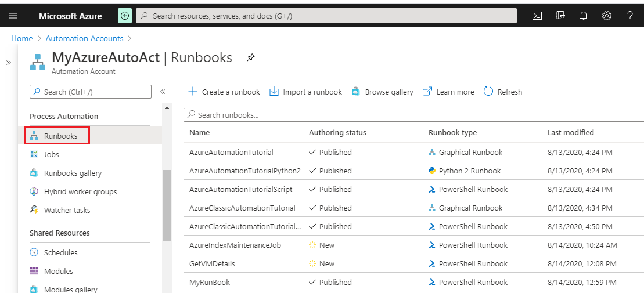This screenshot has width=644, height=293.
Task: Open portal settings gear icon
Action: click(x=607, y=16)
